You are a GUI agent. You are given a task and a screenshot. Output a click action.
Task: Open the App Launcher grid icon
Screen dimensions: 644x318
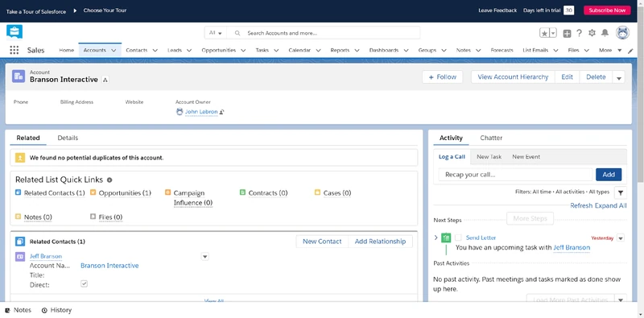point(14,50)
